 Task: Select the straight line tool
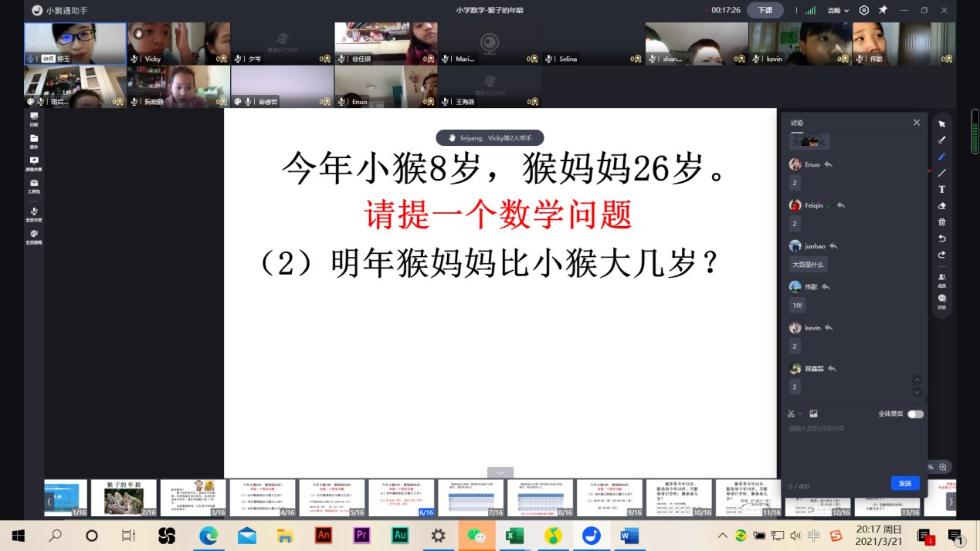point(941,173)
